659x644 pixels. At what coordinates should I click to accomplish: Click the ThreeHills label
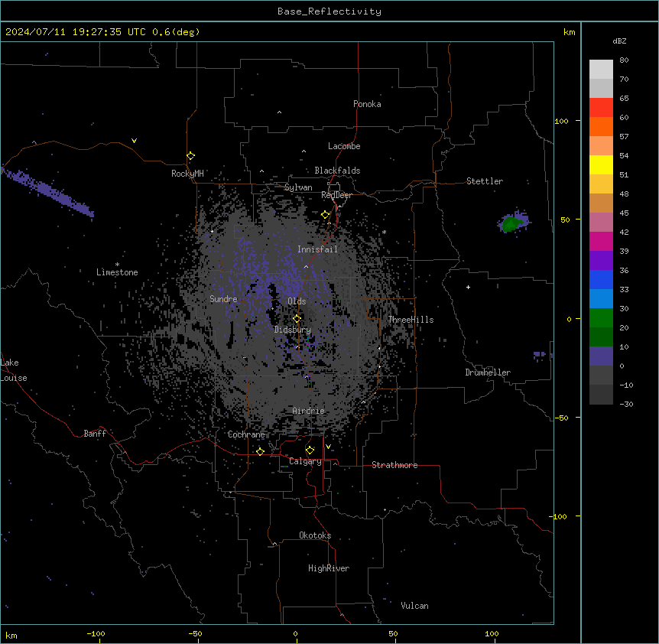pyautogui.click(x=411, y=320)
